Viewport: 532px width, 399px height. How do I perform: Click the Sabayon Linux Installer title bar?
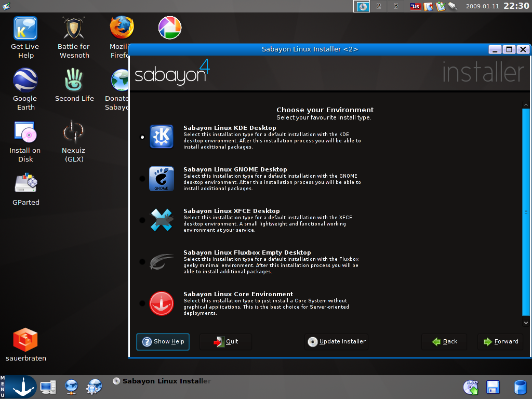tap(310, 49)
